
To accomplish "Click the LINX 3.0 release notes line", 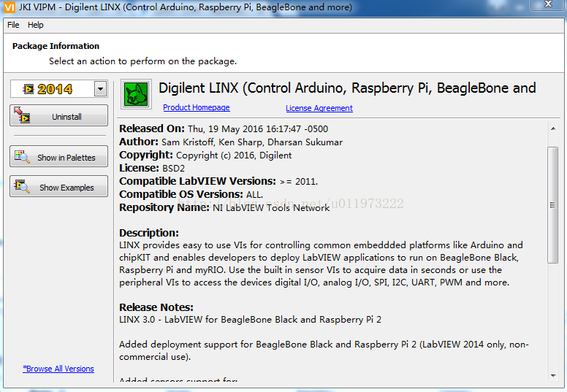I will pyautogui.click(x=250, y=320).
